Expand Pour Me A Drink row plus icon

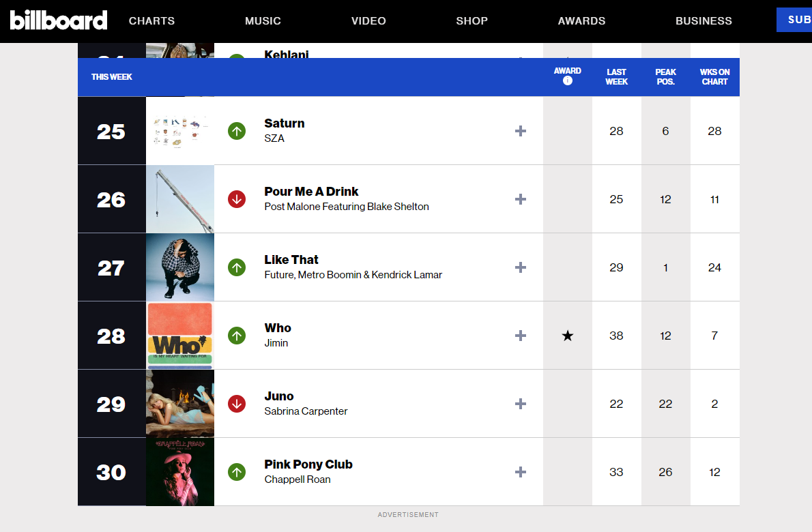tap(521, 199)
